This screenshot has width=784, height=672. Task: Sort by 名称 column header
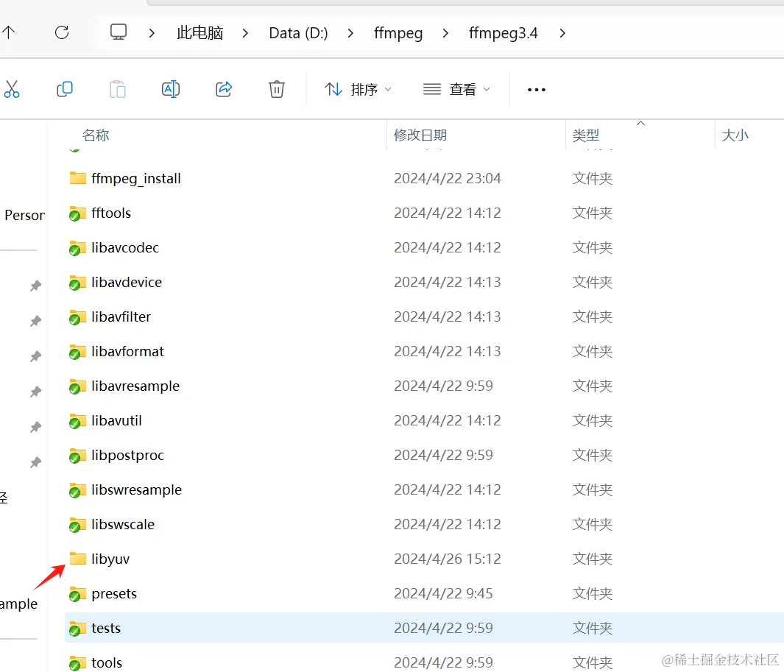tap(96, 135)
